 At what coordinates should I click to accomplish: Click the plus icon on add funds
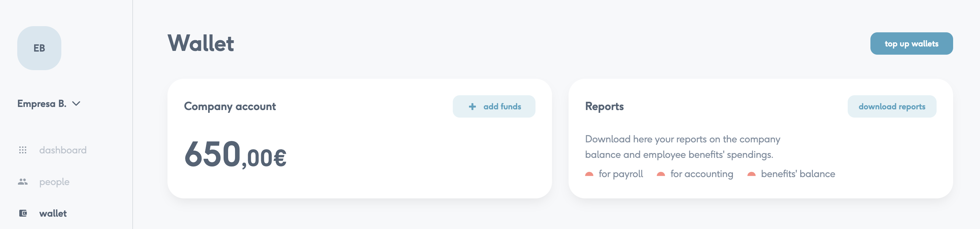click(x=472, y=107)
